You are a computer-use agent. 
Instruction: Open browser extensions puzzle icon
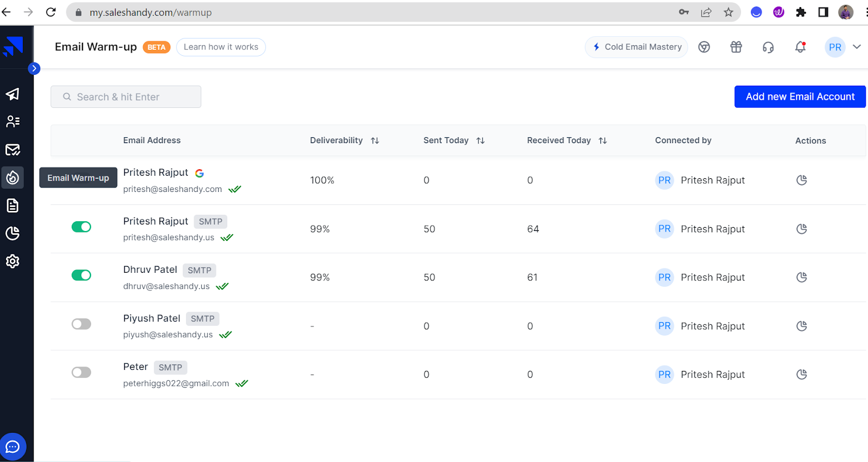pyautogui.click(x=801, y=12)
